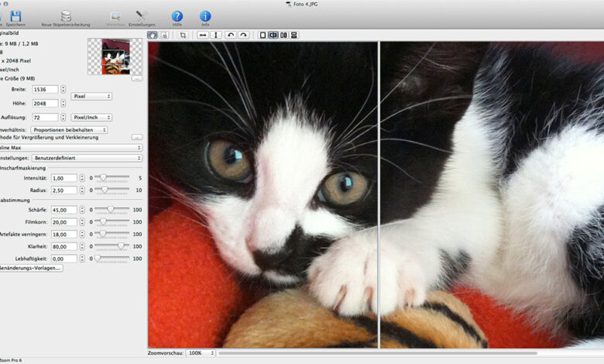This screenshot has height=364, width=604.
Task: Click the Höhe input field
Action: coord(45,103)
